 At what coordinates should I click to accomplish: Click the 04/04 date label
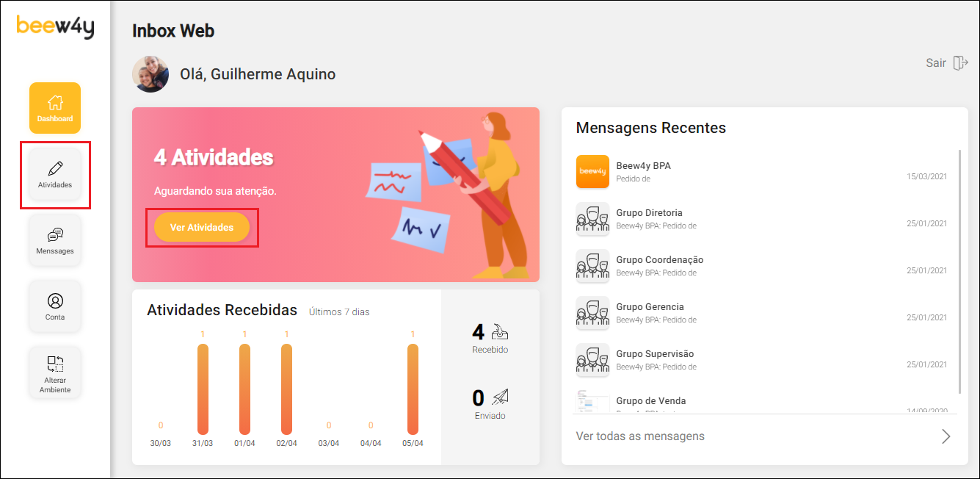(x=371, y=444)
